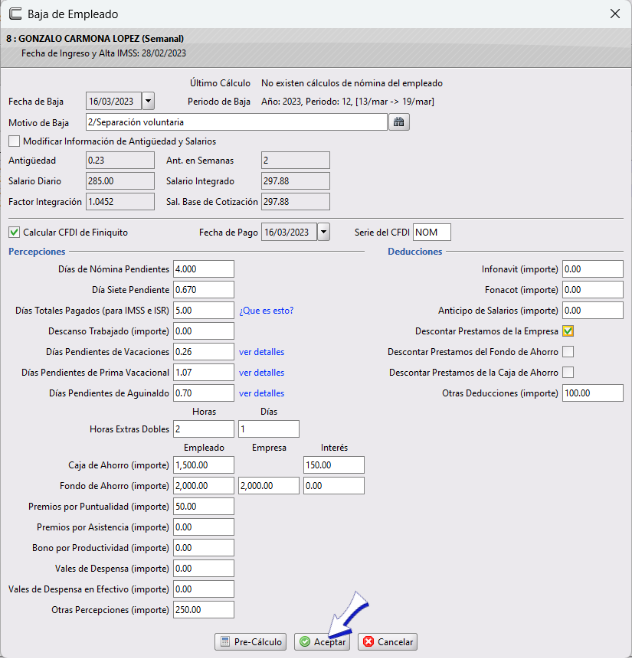Click the Salario Diario field showing 285.00
The image size is (632, 658).
pyautogui.click(x=120, y=181)
